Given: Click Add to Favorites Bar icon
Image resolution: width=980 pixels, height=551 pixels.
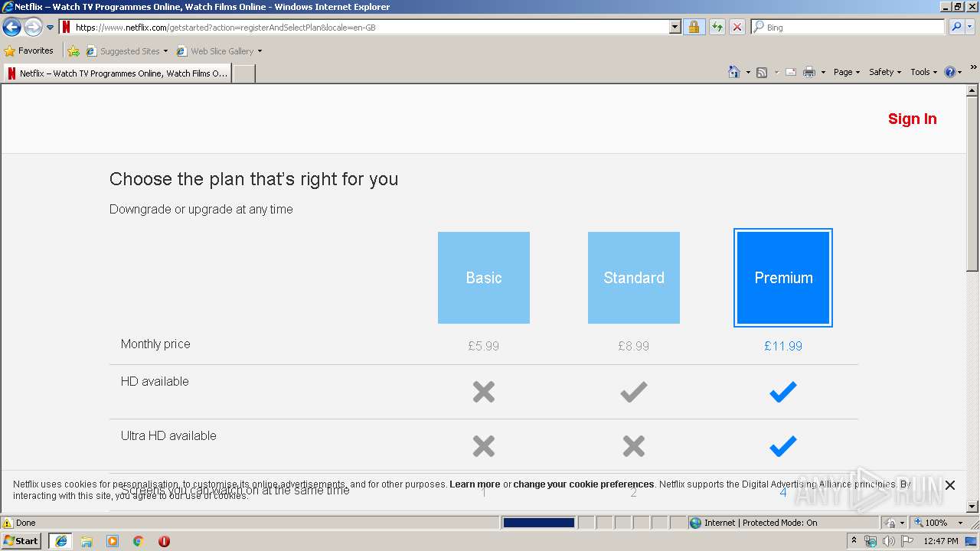Looking at the screenshot, I should (x=73, y=51).
